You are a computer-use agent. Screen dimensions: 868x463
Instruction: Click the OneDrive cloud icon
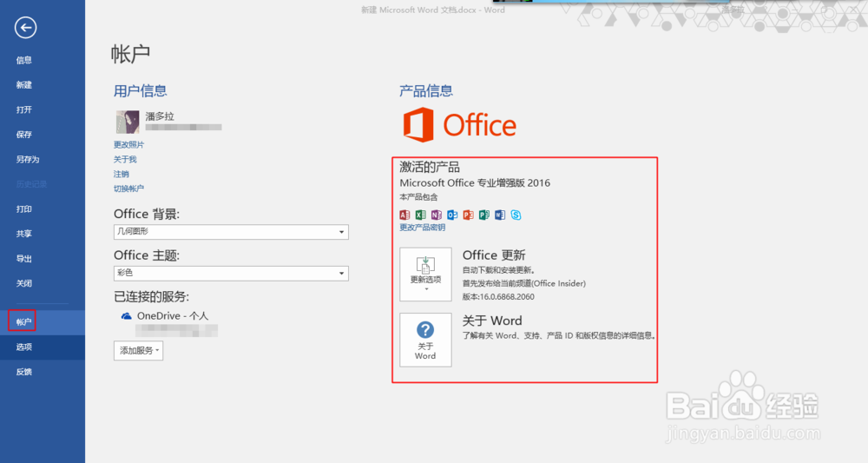pyautogui.click(x=126, y=316)
